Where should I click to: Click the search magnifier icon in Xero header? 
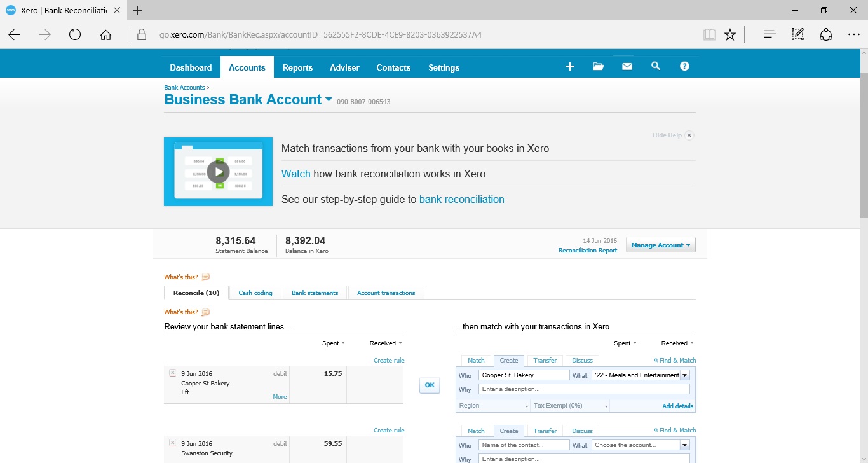tap(656, 66)
